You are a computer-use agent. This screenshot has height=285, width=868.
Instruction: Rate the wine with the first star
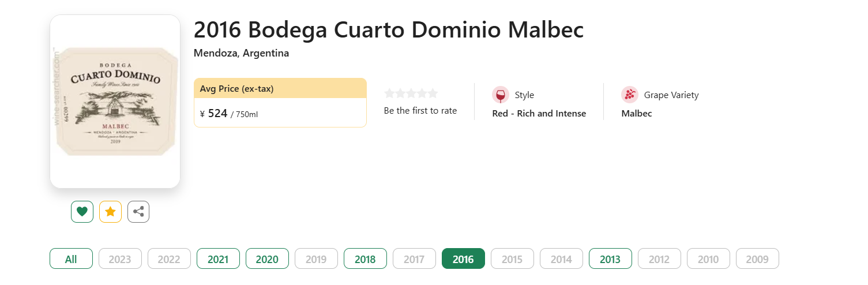click(389, 93)
